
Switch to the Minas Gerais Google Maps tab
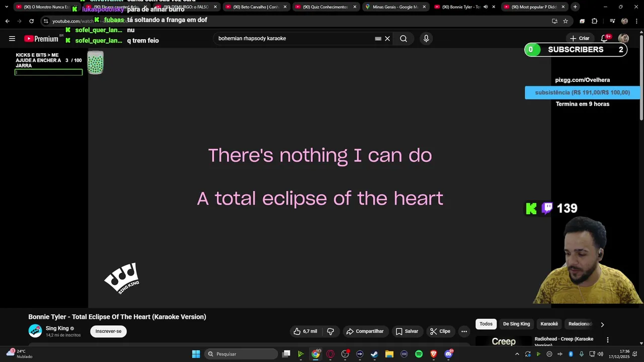point(395,7)
